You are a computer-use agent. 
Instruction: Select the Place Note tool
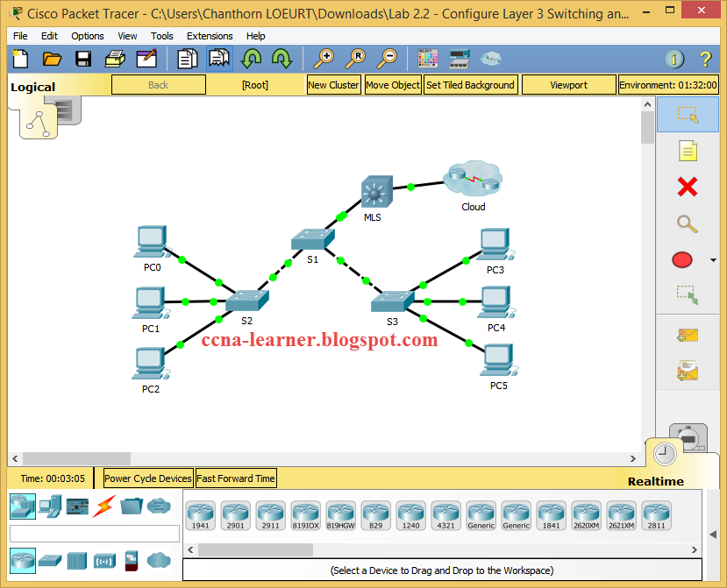688,151
